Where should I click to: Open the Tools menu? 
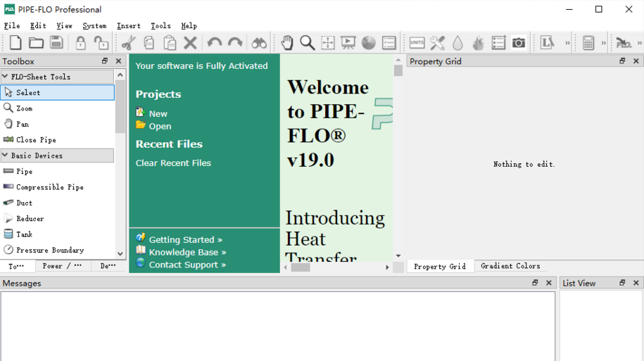pyautogui.click(x=160, y=25)
